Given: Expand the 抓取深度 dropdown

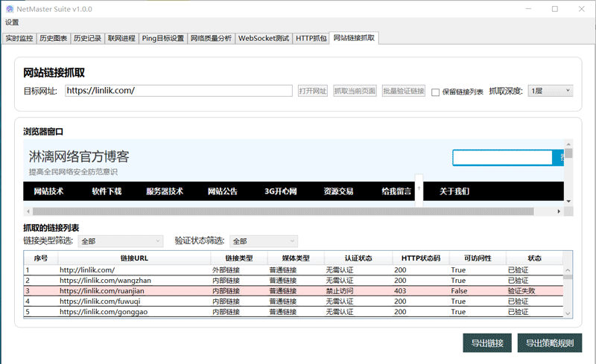Looking at the screenshot, I should pyautogui.click(x=550, y=91).
